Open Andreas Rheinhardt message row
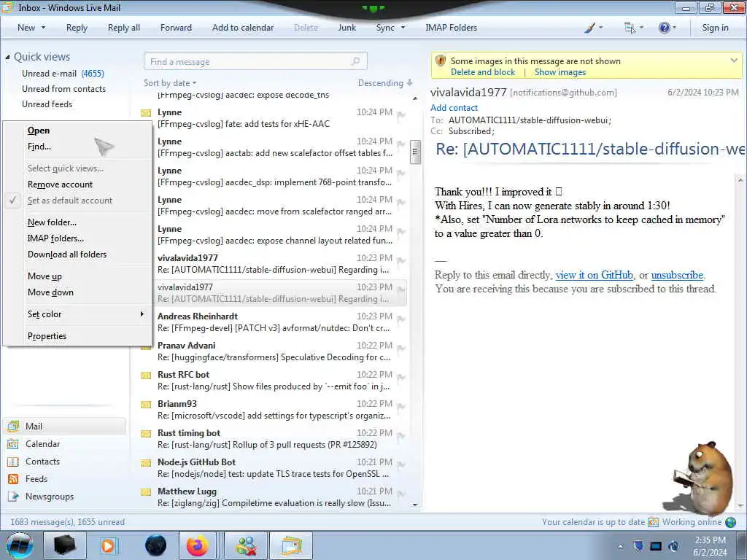This screenshot has height=560, width=747. 274,322
